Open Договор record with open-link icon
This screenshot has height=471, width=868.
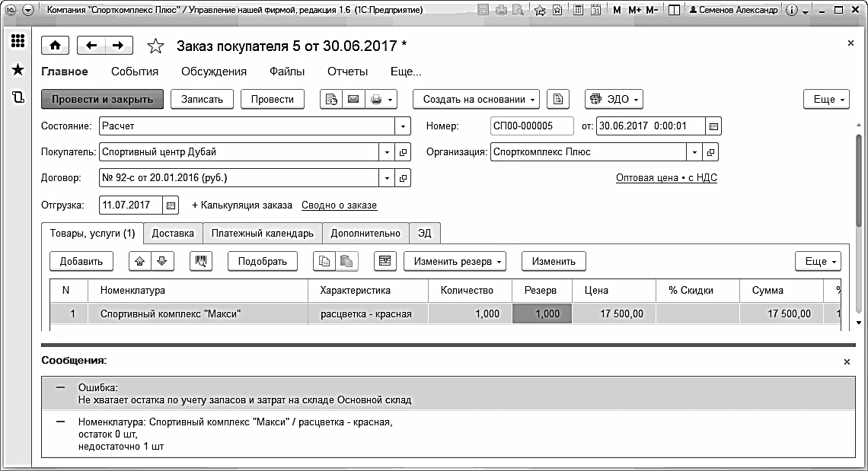[403, 178]
